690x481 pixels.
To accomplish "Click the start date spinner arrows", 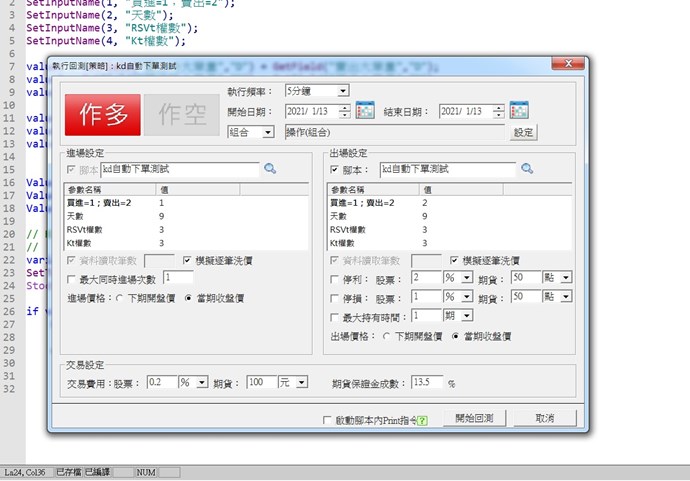I will pyautogui.click(x=346, y=110).
